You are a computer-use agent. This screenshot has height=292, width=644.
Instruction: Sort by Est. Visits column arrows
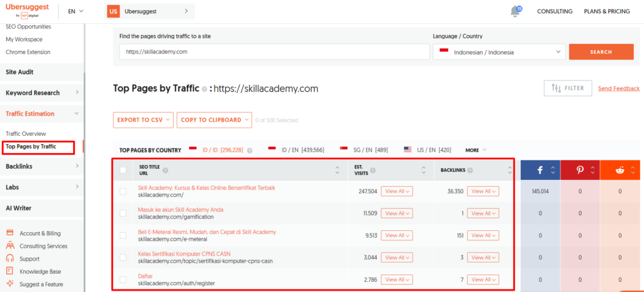(x=423, y=170)
